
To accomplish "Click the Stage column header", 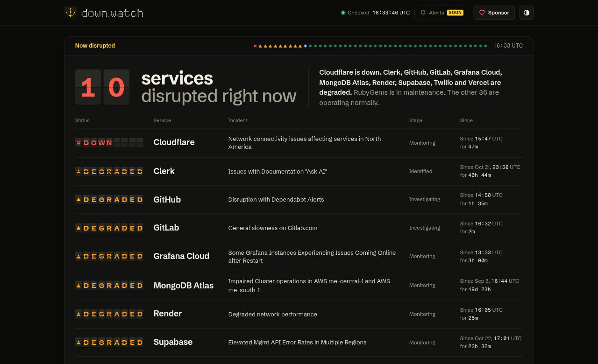I will 416,120.
